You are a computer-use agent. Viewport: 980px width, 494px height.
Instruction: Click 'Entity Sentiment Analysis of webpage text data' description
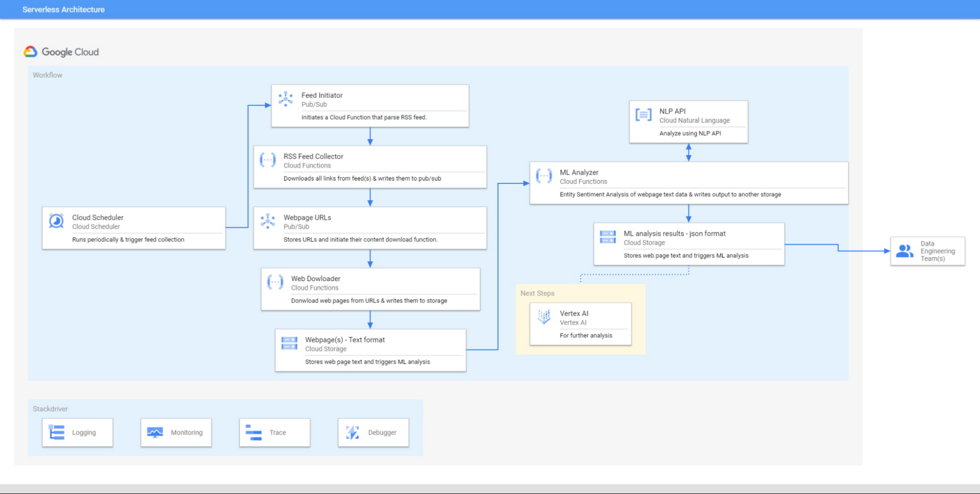coord(670,194)
